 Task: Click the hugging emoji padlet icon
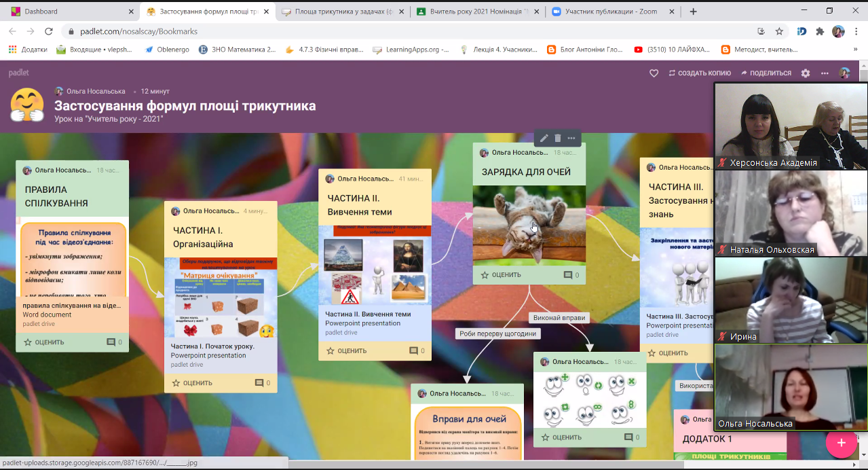[x=27, y=105]
